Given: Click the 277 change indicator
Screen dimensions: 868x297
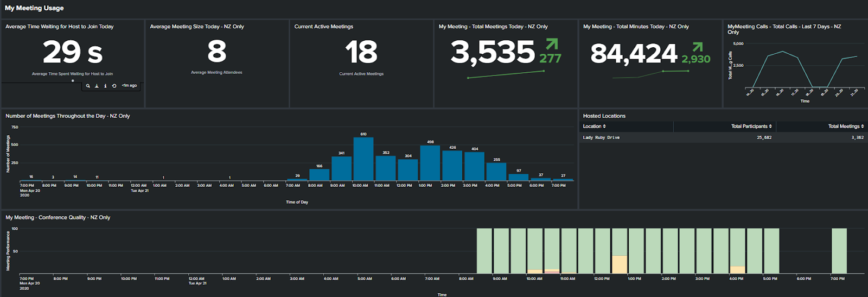Looking at the screenshot, I should click(x=550, y=58).
